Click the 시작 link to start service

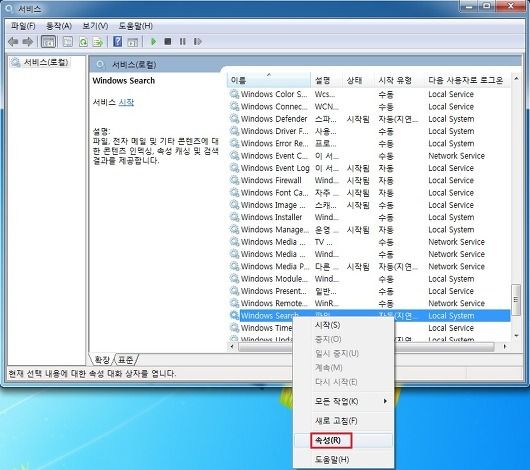click(x=126, y=102)
